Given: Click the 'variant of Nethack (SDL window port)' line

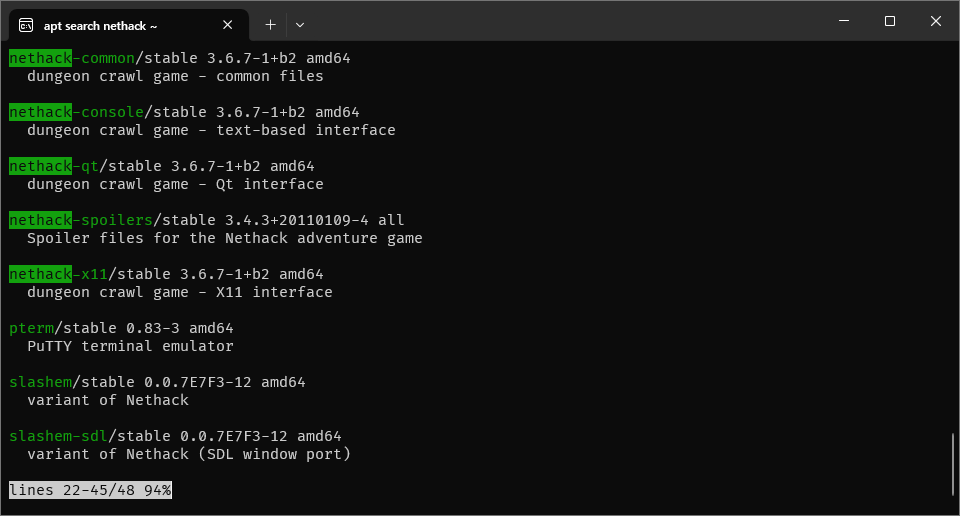Looking at the screenshot, I should (x=189, y=454).
